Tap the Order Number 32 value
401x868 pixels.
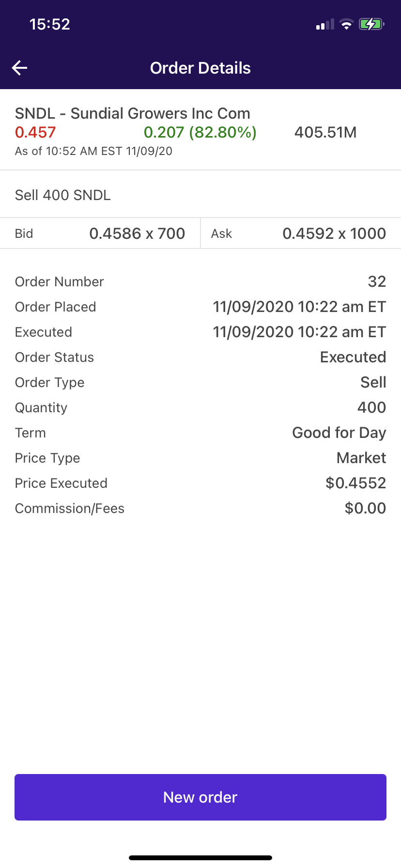pyautogui.click(x=377, y=281)
